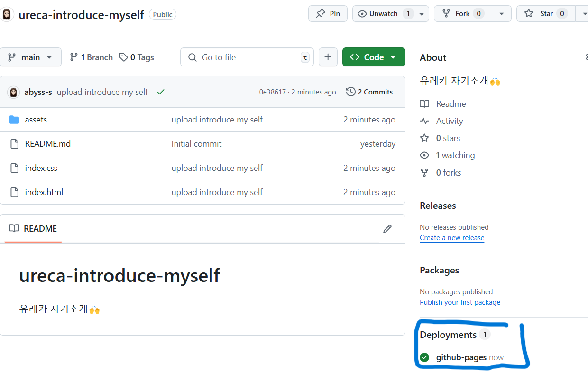Viewport: 588px width, 375px height.
Task: Open commit hash 0e38617
Action: 272,92
